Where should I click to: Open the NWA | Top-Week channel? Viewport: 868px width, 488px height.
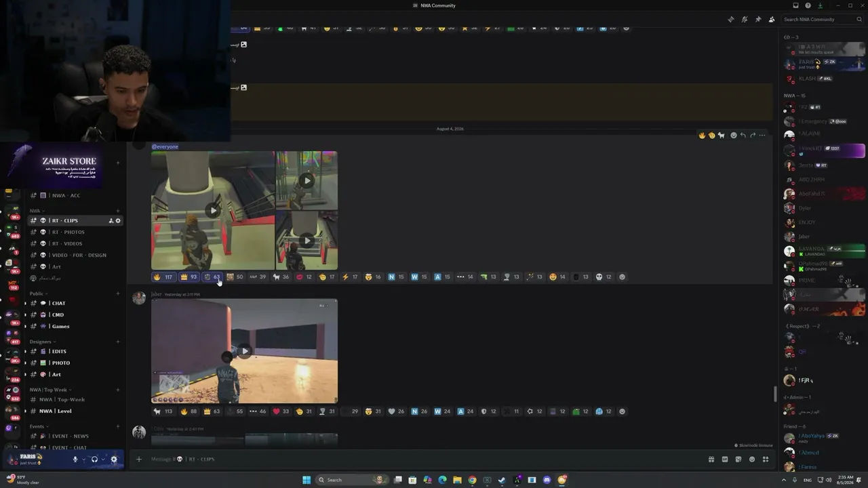click(x=75, y=400)
